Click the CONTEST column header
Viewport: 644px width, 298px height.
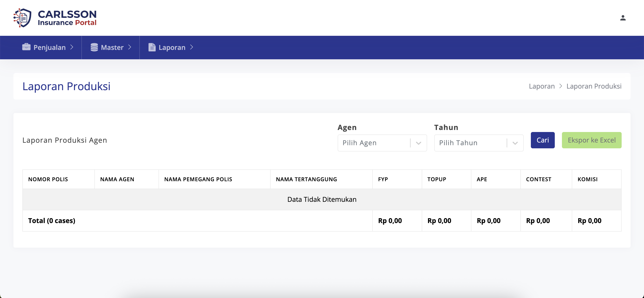tap(546, 179)
